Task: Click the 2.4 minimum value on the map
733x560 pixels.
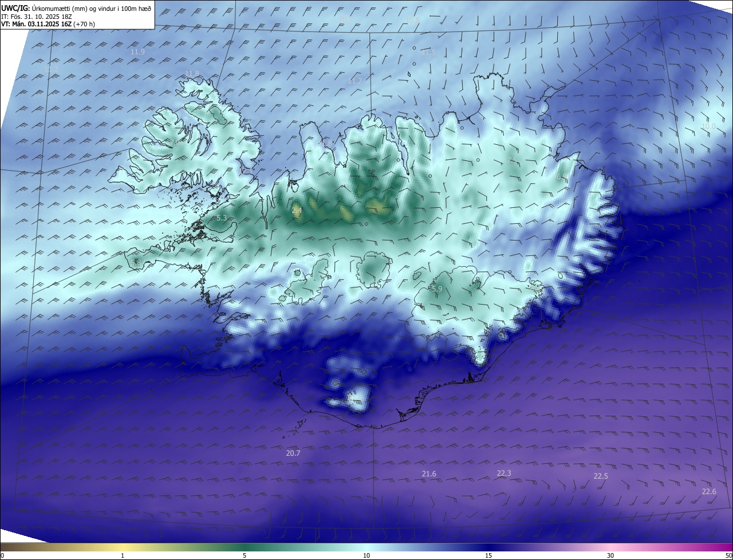Action: pyautogui.click(x=297, y=211)
